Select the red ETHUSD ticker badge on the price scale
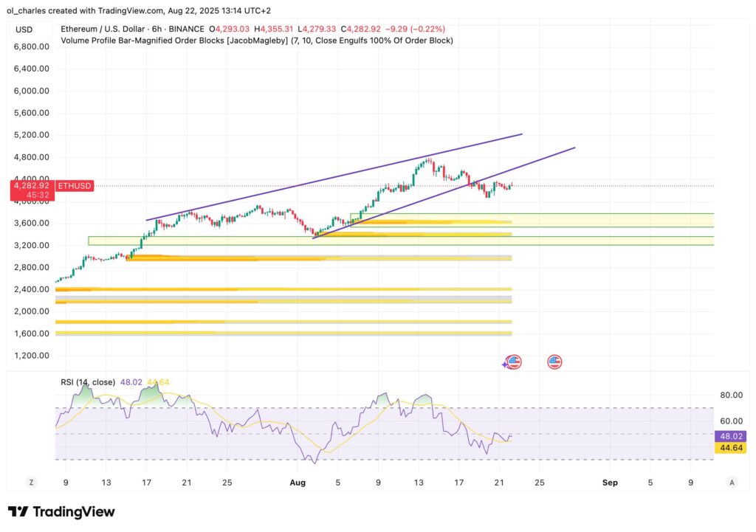756x532 pixels. (x=74, y=186)
